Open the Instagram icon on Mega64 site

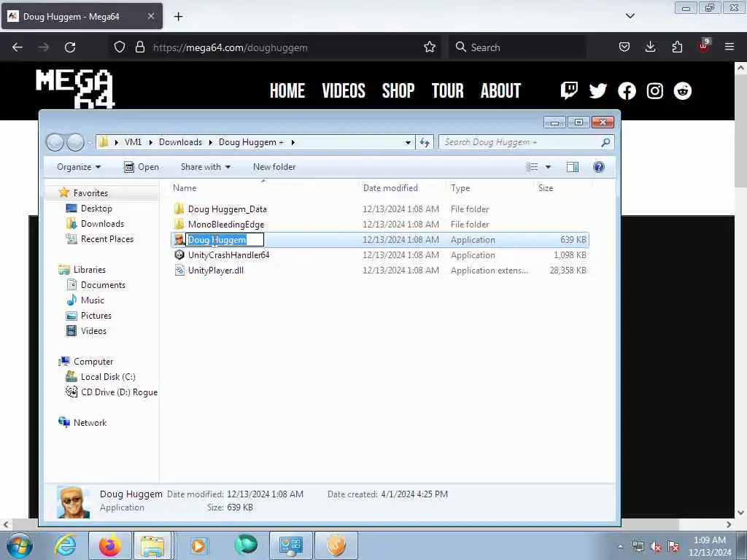pos(654,90)
